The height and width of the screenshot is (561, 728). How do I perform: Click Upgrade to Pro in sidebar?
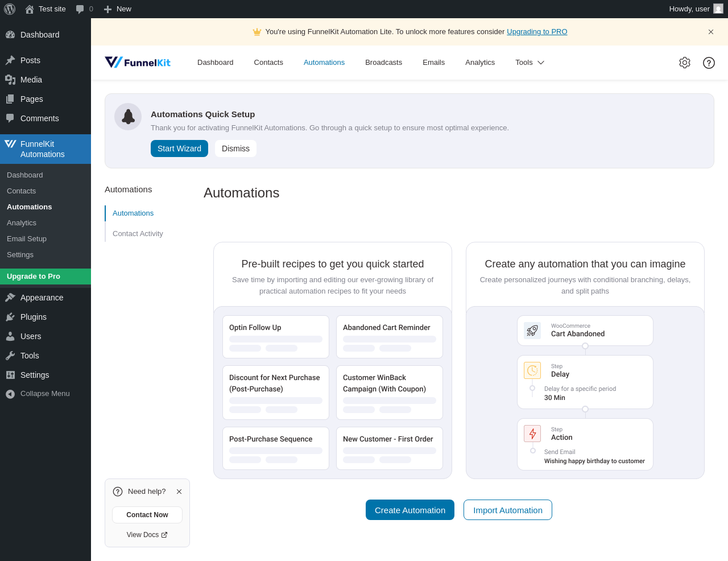point(45,277)
